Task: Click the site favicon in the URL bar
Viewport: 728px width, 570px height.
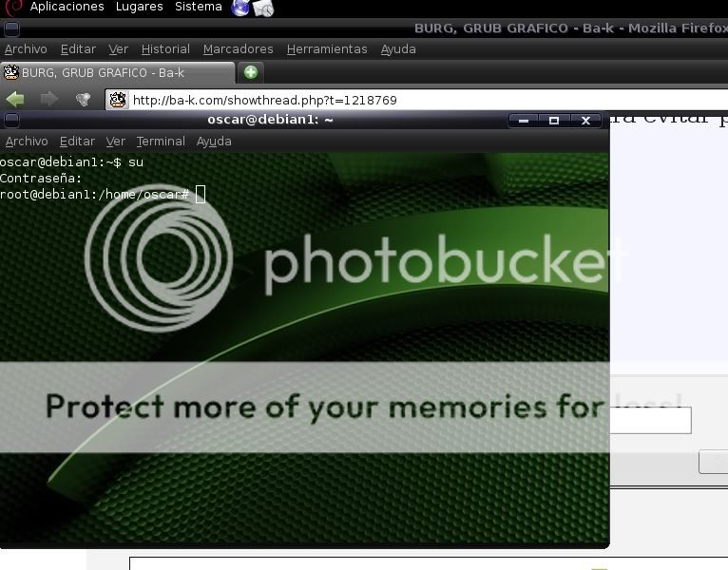Action: coord(118,100)
